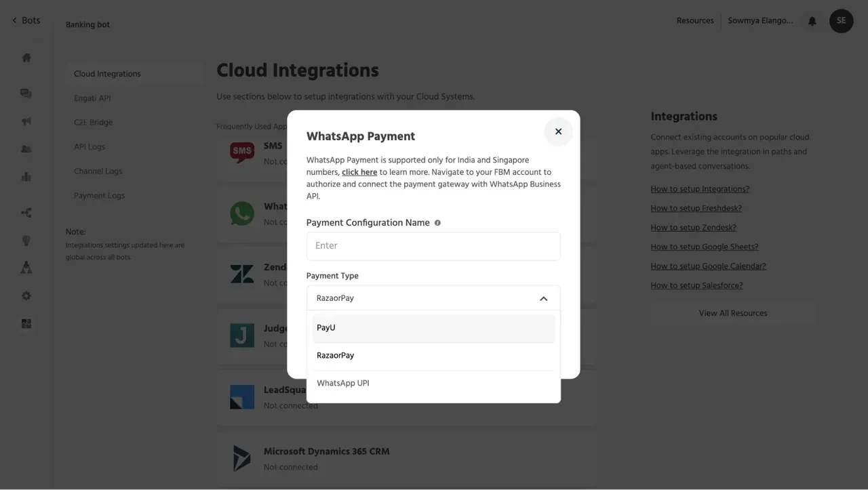Focus the Payment Configuration Name field
Image resolution: width=868 pixels, height=490 pixels.
(433, 246)
